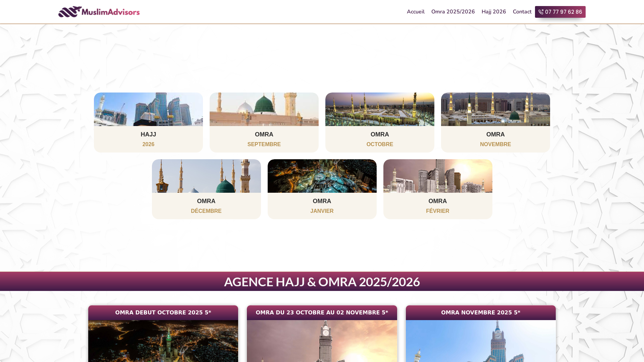Select the HAJJ 2026 card
Image resolution: width=644 pixels, height=362 pixels.
click(x=148, y=122)
